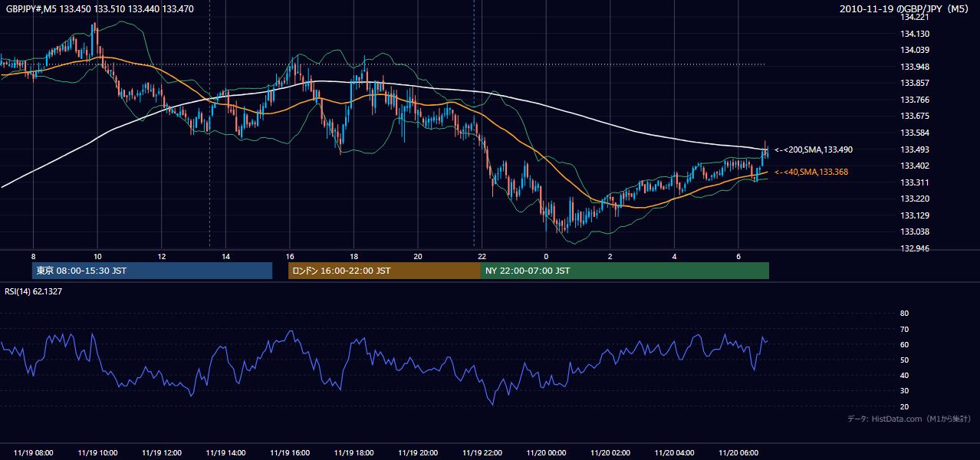Click the 11/20 06:00 date axis label
The width and height of the screenshot is (980, 460).
(738, 453)
